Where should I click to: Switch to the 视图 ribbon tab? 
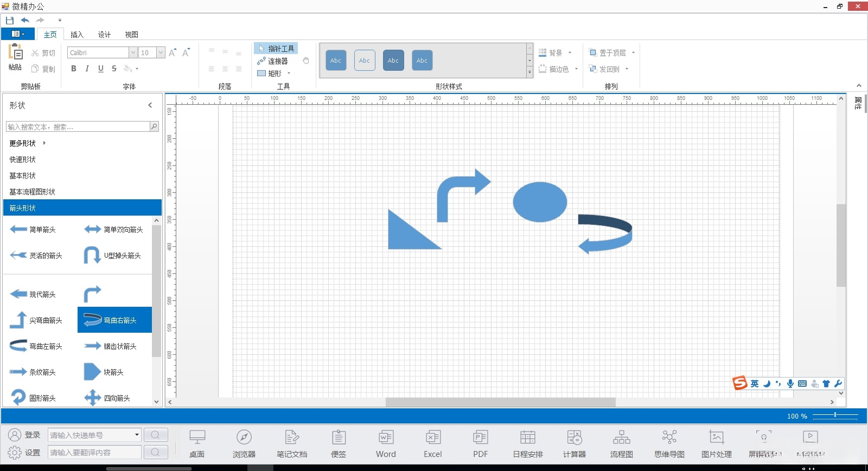point(131,35)
